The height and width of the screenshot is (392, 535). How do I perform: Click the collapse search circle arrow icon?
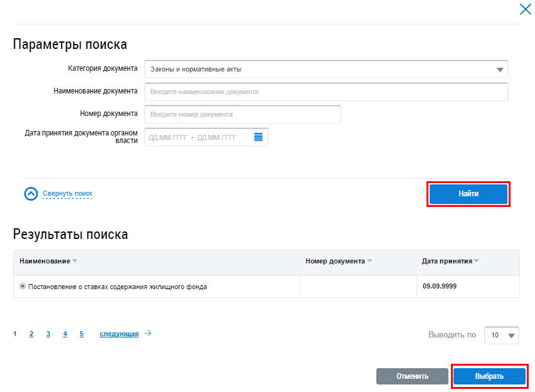[31, 194]
